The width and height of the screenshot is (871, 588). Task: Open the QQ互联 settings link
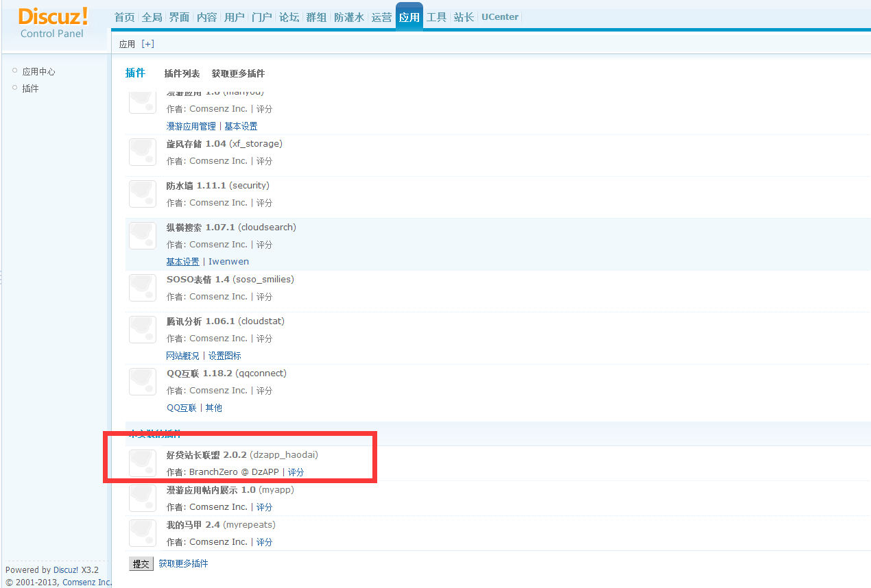coord(181,408)
